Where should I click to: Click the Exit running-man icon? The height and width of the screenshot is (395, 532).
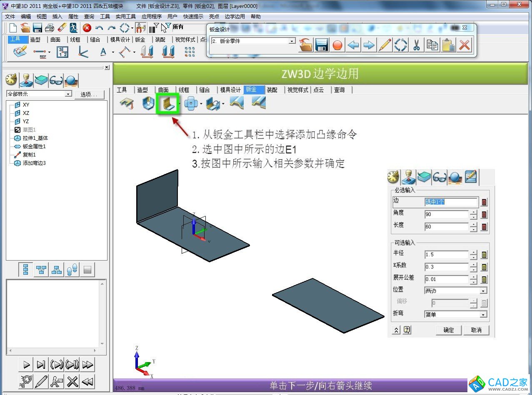(74, 28)
